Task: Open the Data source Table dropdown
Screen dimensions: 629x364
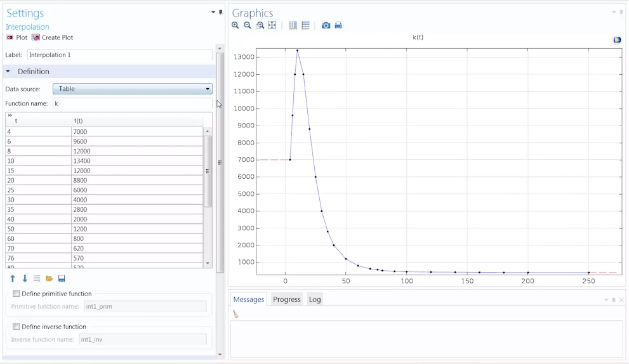Action: (x=133, y=89)
